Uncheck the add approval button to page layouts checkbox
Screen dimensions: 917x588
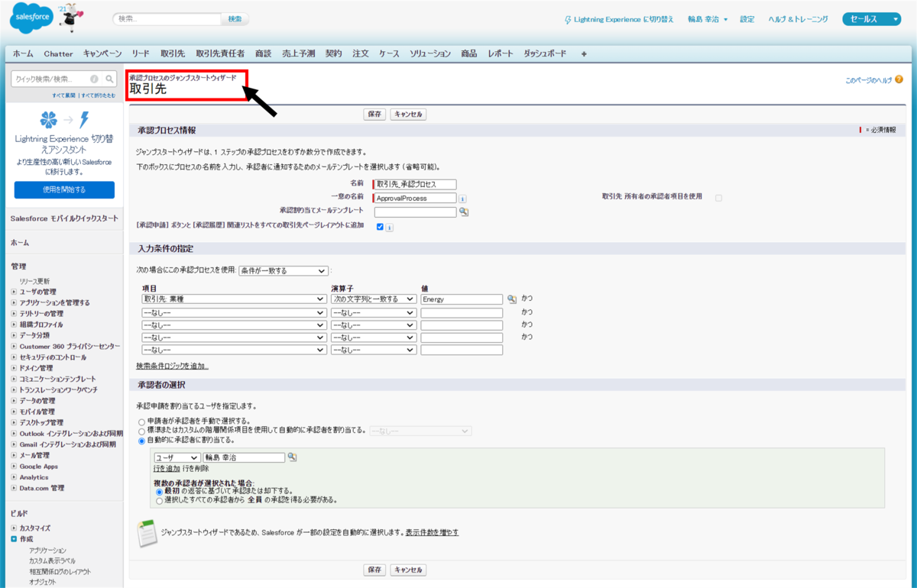point(380,227)
